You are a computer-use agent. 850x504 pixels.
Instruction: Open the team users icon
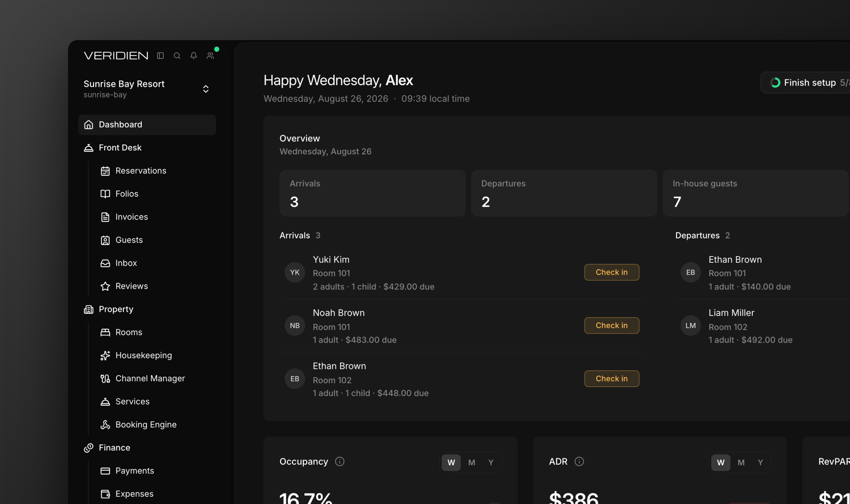click(210, 56)
